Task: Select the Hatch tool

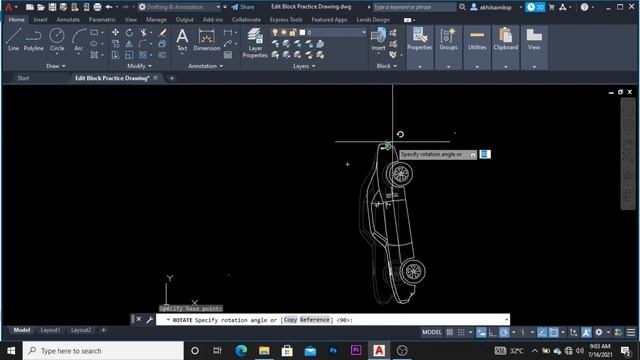Action: (94, 55)
